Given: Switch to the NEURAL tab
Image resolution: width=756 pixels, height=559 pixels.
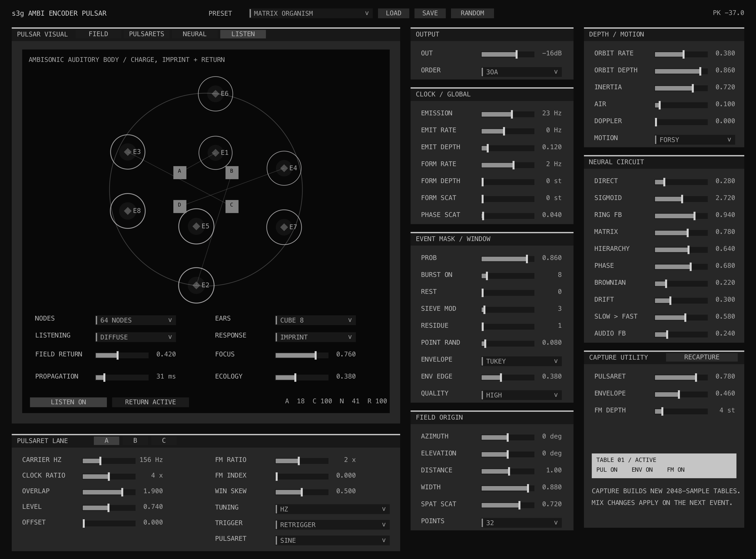Looking at the screenshot, I should click(195, 34).
